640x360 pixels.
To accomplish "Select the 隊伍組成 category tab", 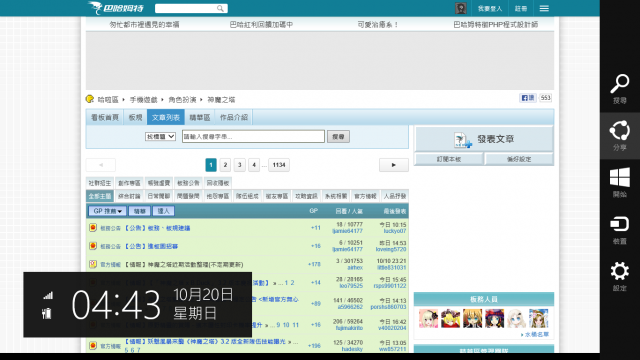I will pos(247,196).
